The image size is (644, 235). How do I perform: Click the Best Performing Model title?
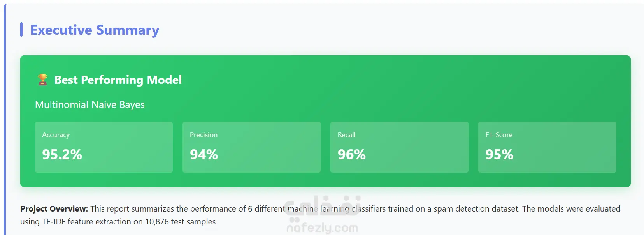(118, 80)
